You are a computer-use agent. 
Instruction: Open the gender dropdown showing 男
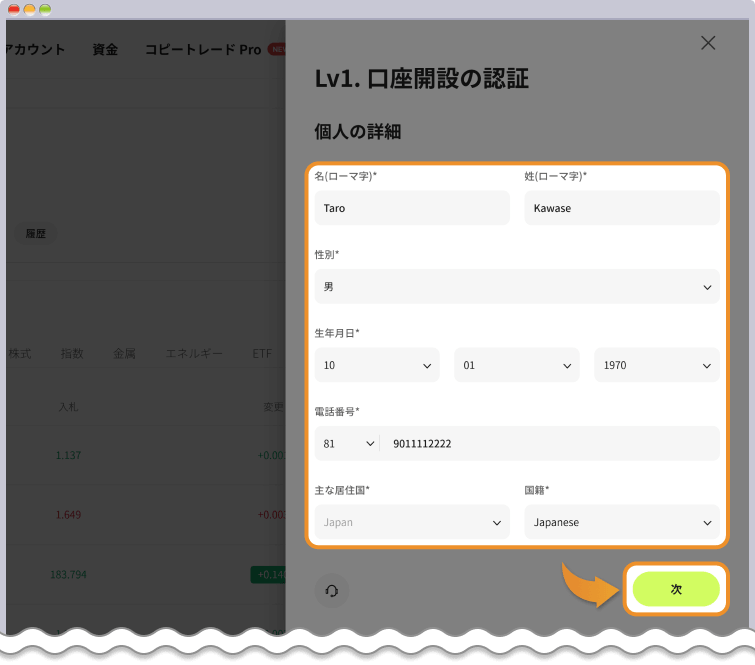coord(517,287)
